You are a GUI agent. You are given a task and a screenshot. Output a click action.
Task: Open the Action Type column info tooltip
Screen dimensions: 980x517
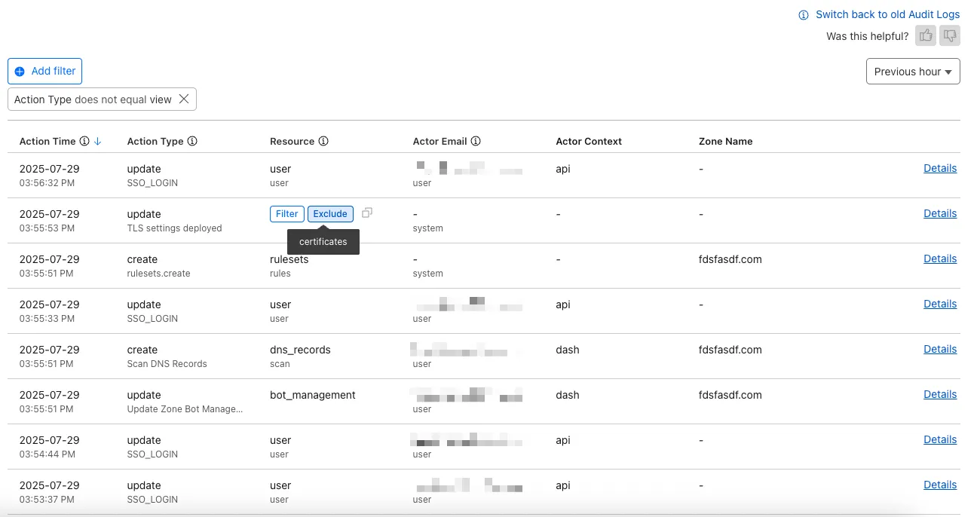(x=193, y=140)
